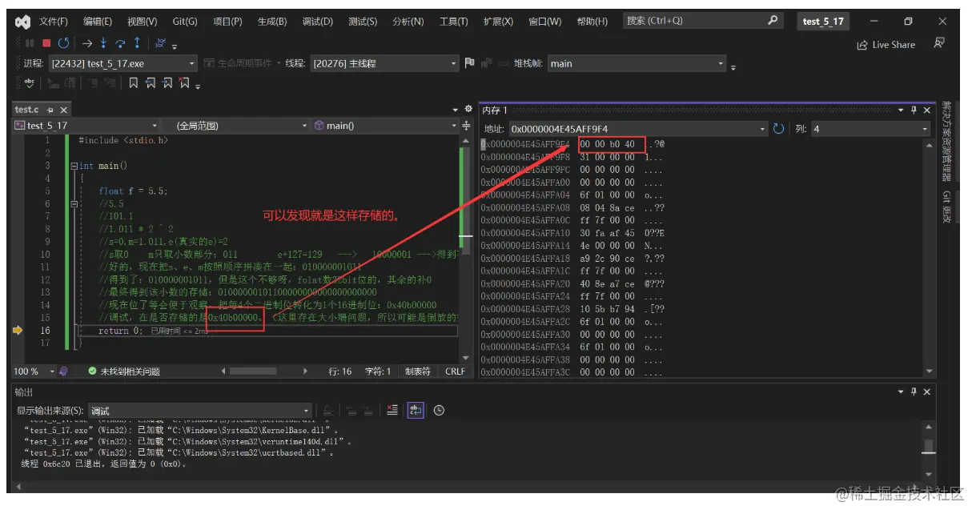The width and height of the screenshot is (980, 518).
Task: Open the editor settings gear icon
Action: [468, 109]
